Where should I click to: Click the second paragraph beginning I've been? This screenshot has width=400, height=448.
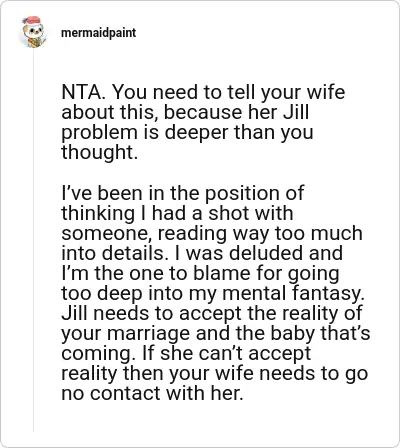(x=216, y=293)
